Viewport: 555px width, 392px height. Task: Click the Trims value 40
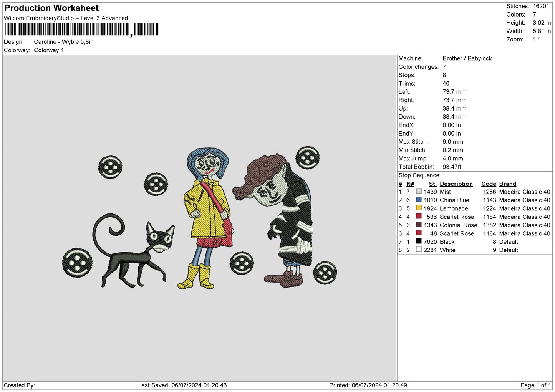pyautogui.click(x=446, y=83)
